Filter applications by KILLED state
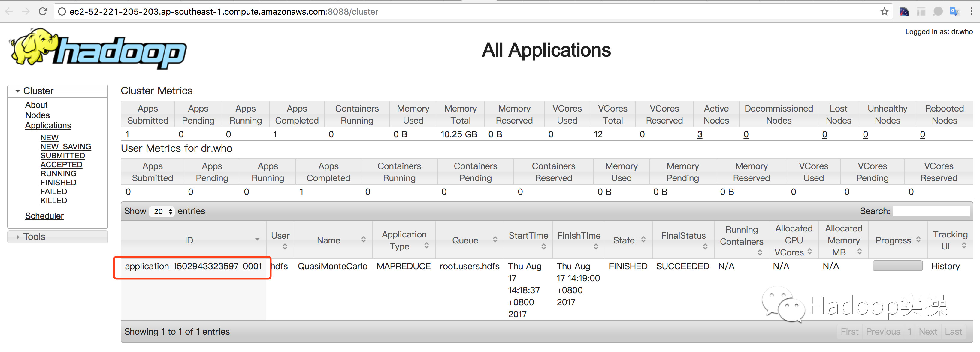This screenshot has height=352, width=980. [54, 201]
